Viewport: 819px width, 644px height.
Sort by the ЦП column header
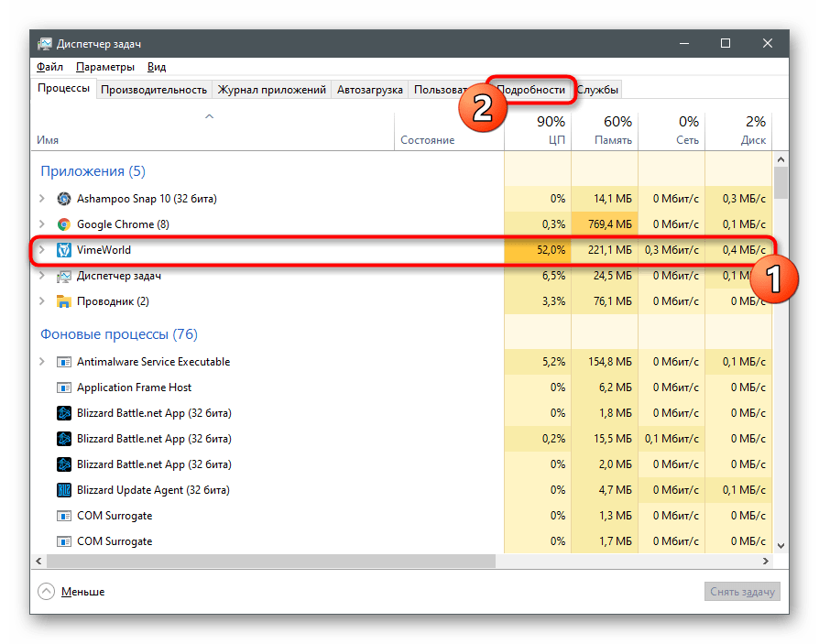tap(538, 131)
